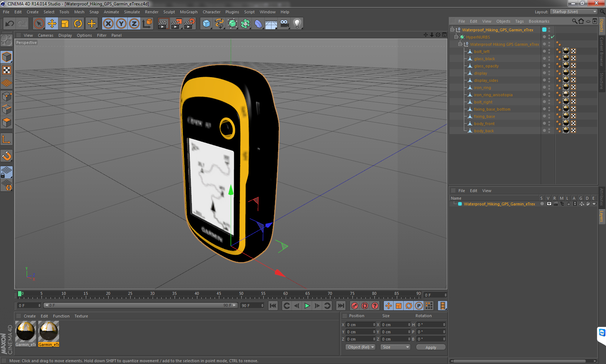Open Edit Render Settings icon

[x=190, y=24]
